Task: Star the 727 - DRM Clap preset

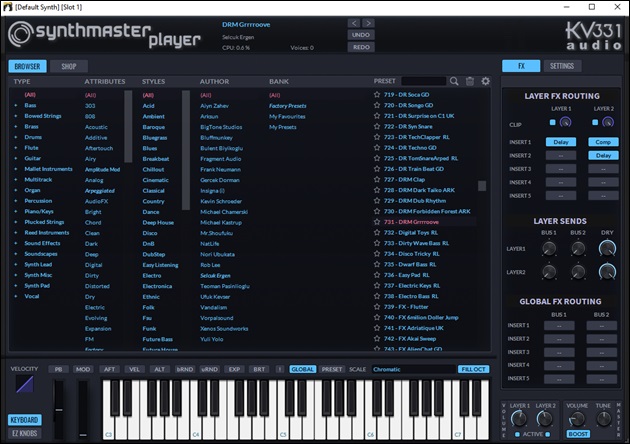Action: (x=377, y=180)
